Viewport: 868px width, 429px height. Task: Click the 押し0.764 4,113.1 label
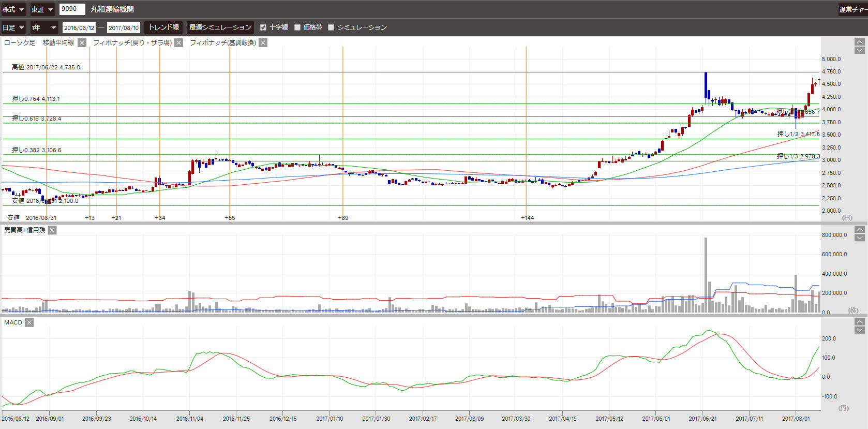coord(36,99)
